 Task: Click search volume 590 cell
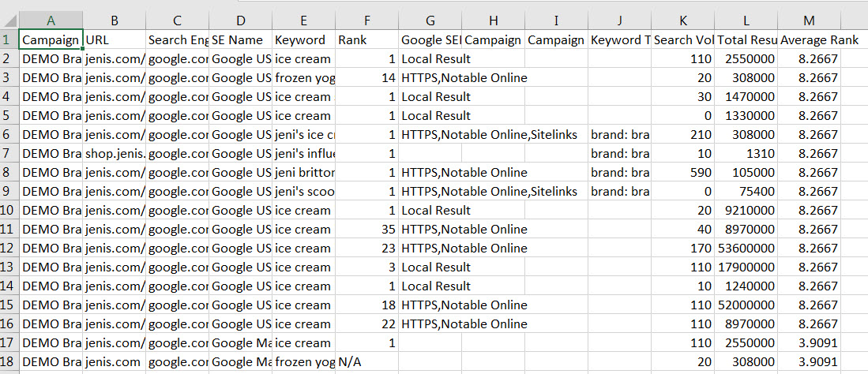click(682, 172)
